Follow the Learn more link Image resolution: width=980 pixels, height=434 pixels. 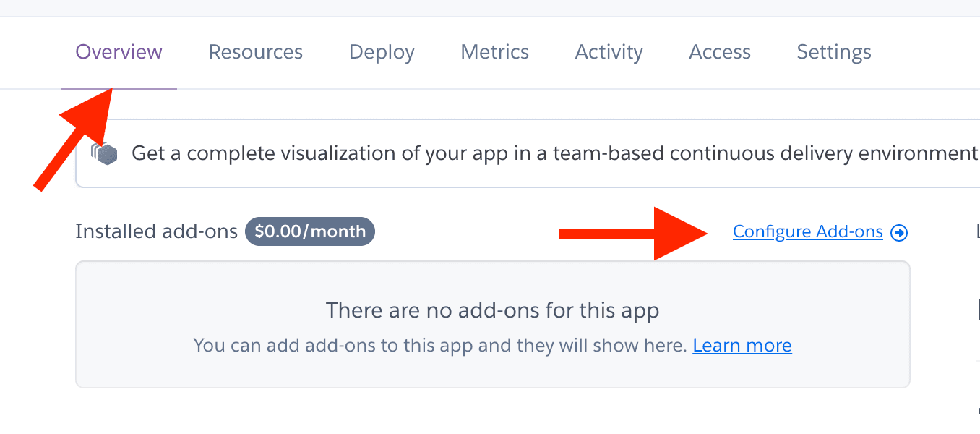742,346
